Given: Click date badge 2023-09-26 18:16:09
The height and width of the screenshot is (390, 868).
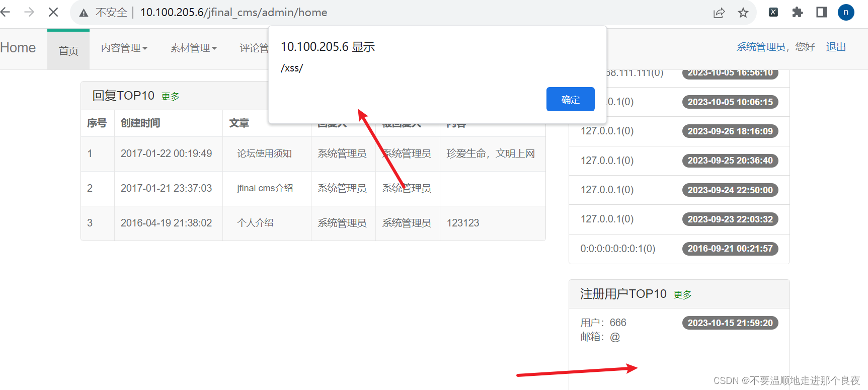Looking at the screenshot, I should [x=730, y=131].
